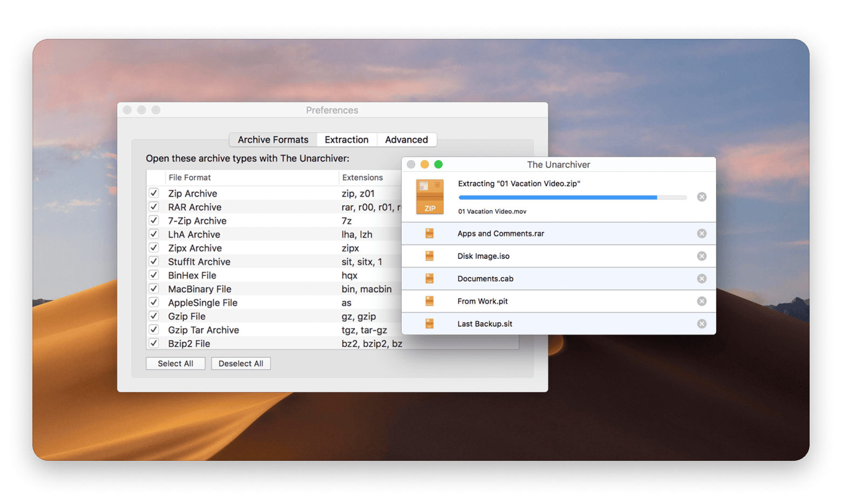Cancel the Documents.cab queue item

pyautogui.click(x=702, y=279)
